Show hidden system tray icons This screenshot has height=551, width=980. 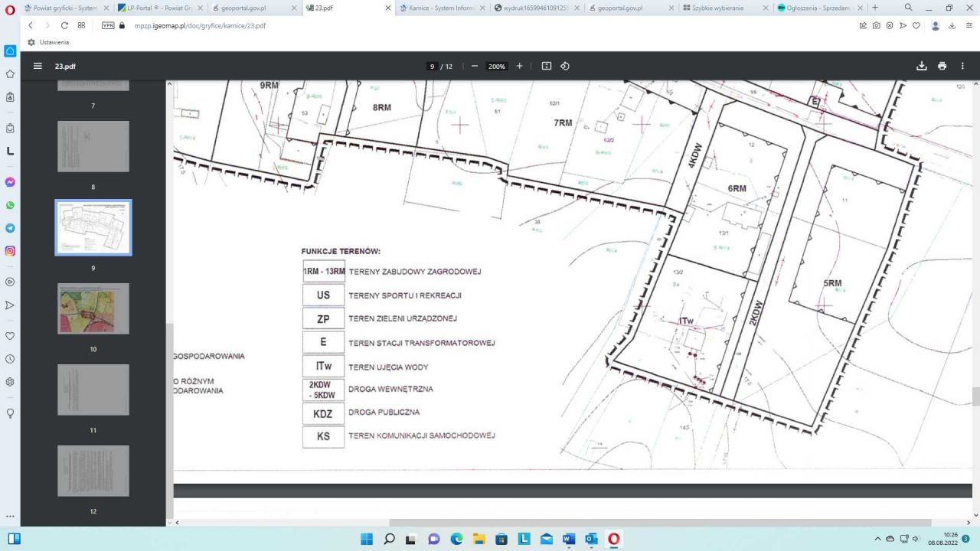878,539
